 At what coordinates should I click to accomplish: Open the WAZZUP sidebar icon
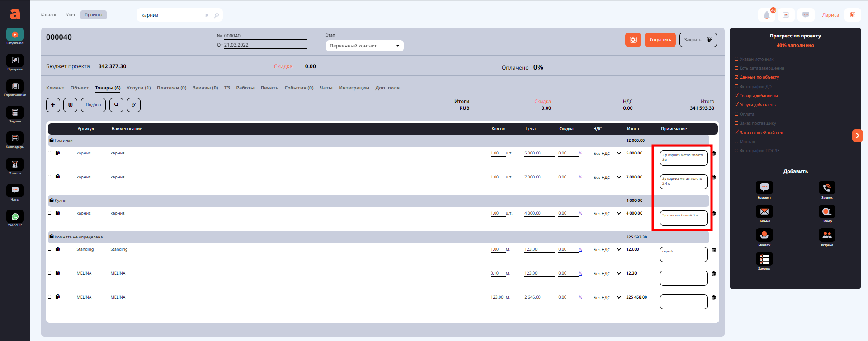coord(15,217)
